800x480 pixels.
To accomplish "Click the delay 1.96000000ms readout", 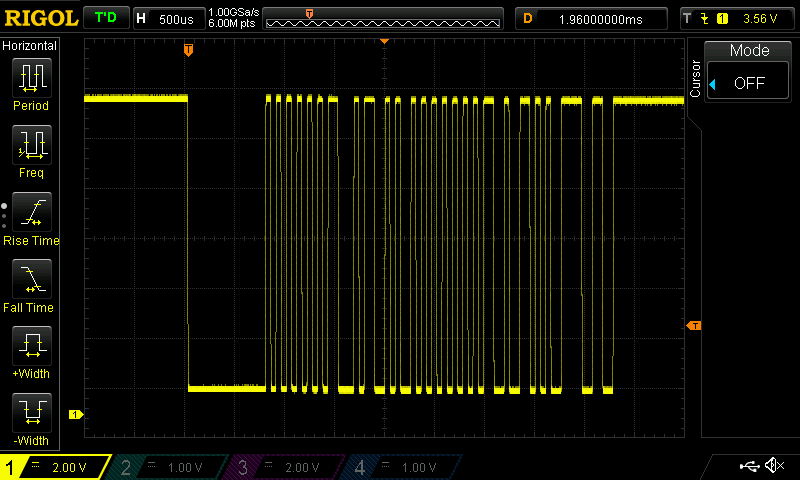I will coord(601,19).
